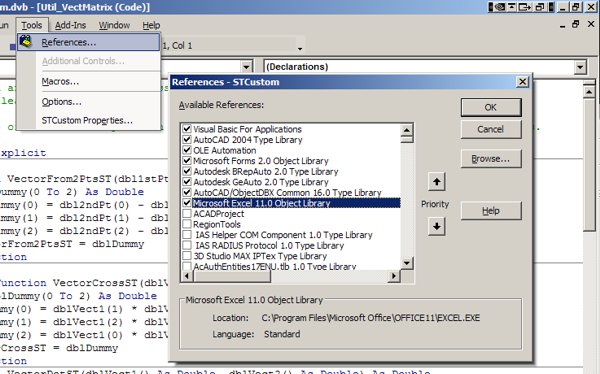Viewport: 600px width, 374px height.
Task: Click the references list scroll-up arrow
Action: pyautogui.click(x=406, y=130)
